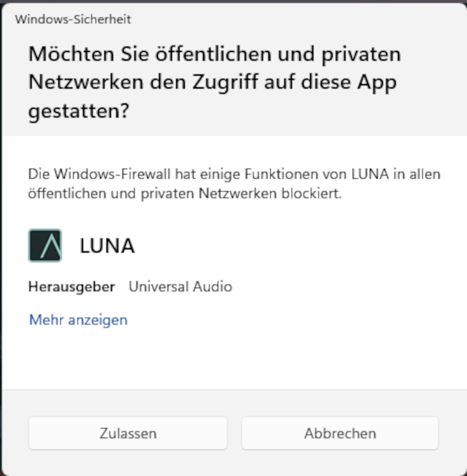The width and height of the screenshot is (467, 476).
Task: Click the word LUNA in firewall description
Action: [x=370, y=174]
